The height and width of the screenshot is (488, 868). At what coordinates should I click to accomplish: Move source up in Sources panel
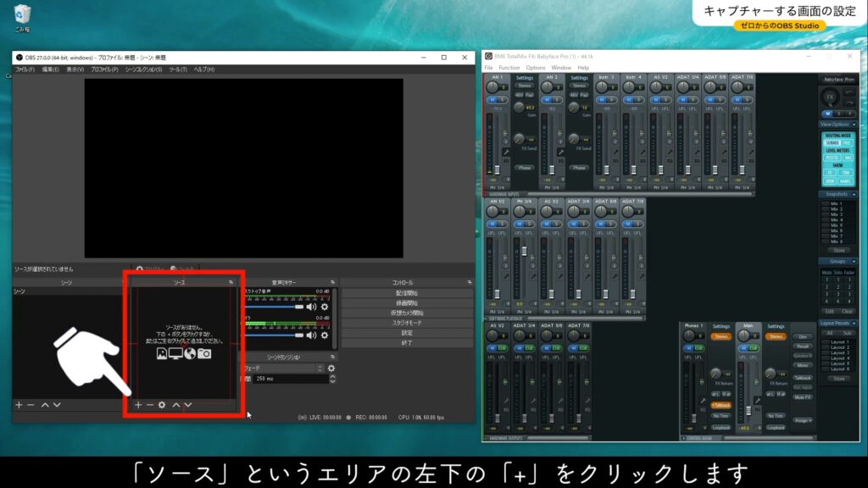176,405
